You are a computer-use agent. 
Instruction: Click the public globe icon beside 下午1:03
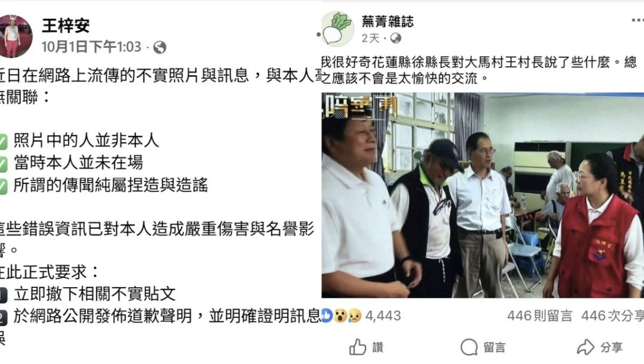(159, 48)
